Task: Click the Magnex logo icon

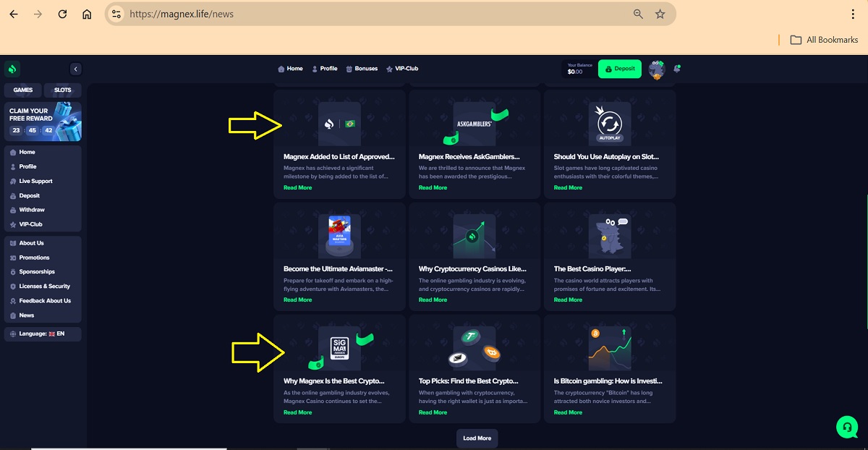Action: [x=12, y=69]
